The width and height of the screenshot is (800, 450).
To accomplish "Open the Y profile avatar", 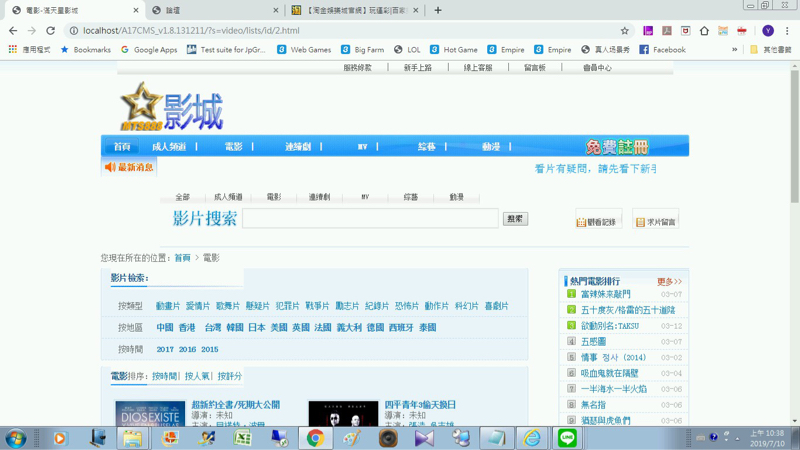I will [x=768, y=31].
